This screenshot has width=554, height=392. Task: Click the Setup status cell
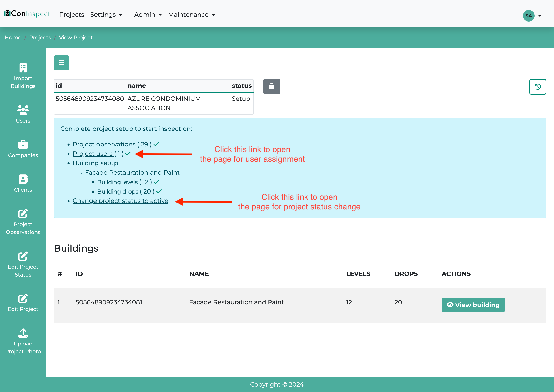(x=242, y=103)
